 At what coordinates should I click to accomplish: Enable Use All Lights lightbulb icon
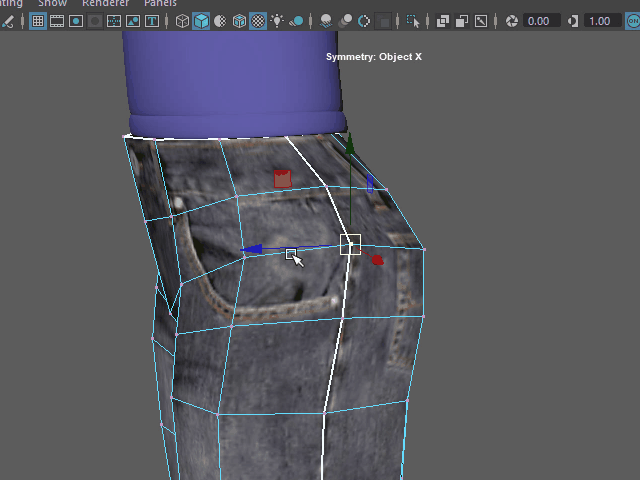point(276,21)
